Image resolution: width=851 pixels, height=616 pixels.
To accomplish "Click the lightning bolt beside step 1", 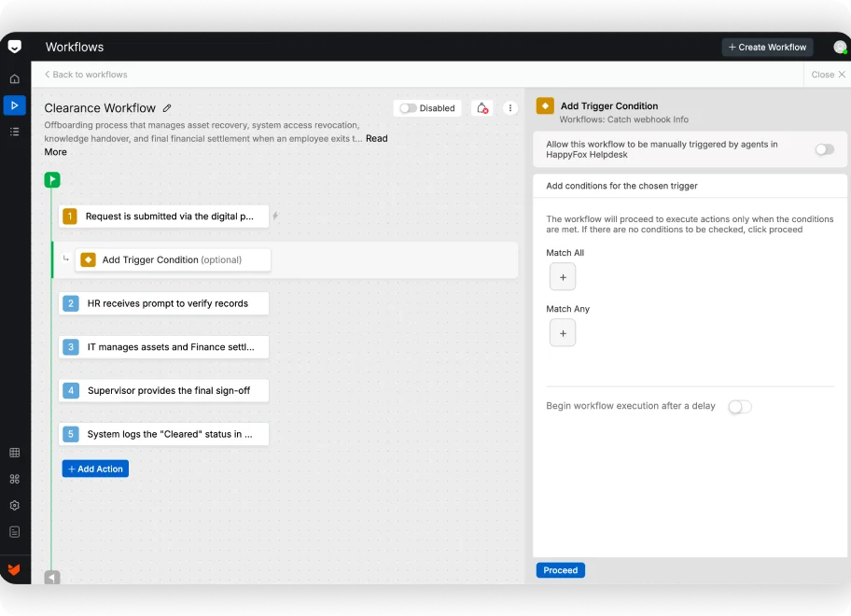I will tap(275, 216).
